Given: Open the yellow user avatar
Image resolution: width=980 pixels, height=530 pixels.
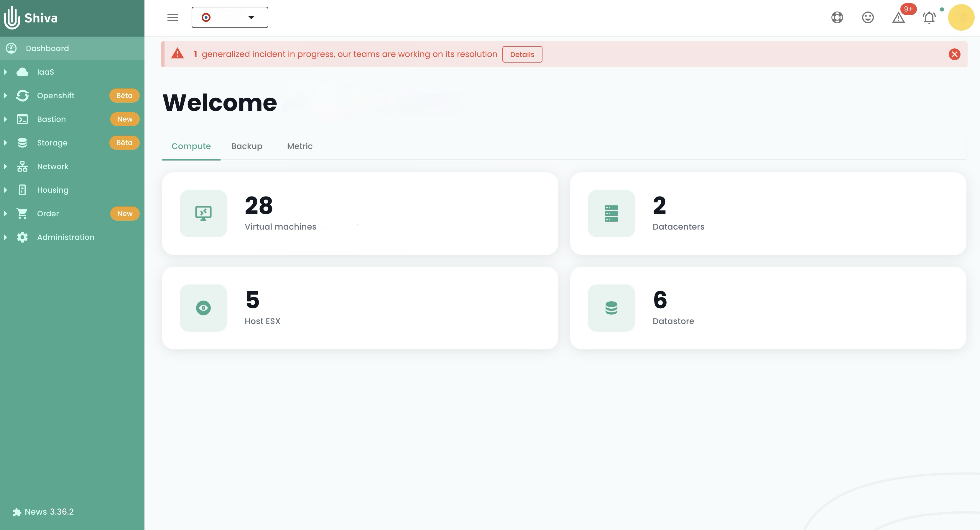Looking at the screenshot, I should click(x=961, y=17).
